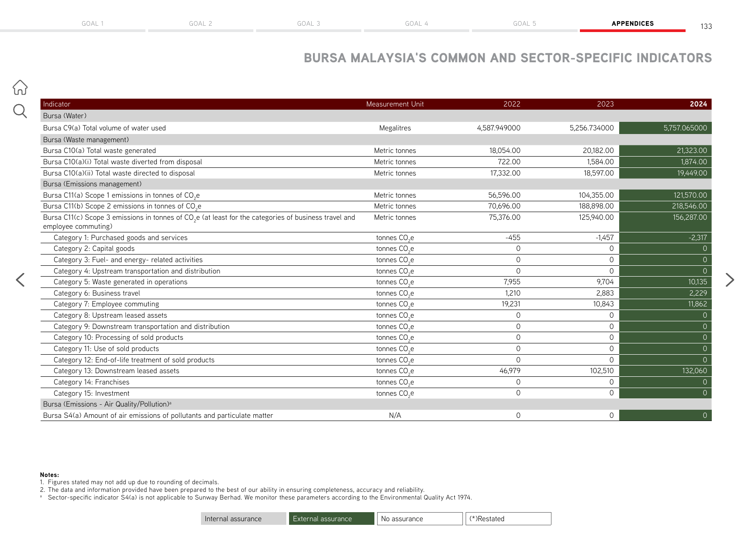The width and height of the screenshot is (747, 560).
Task: Click the External assurance legend box
Action: pyautogui.click(x=331, y=518)
